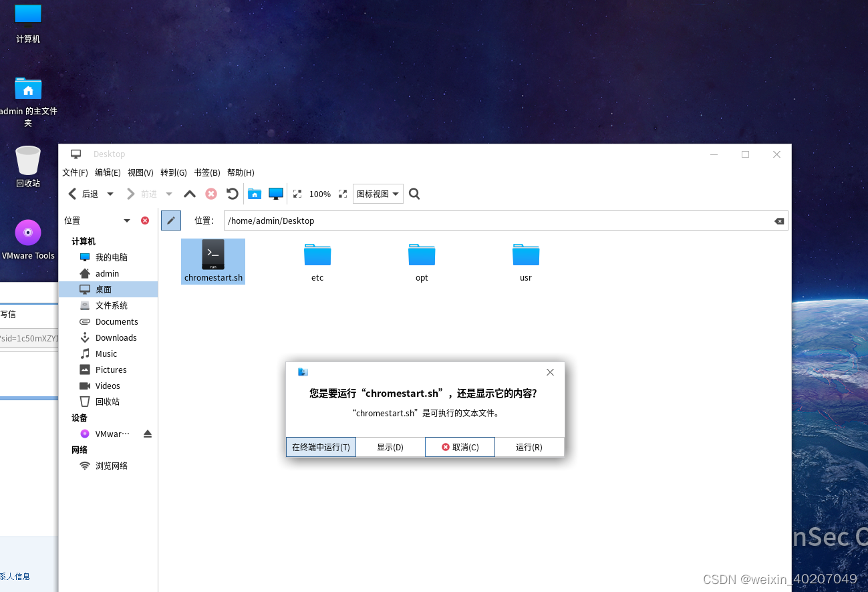868x592 pixels.
Task: Click the 前进 forward button
Action: [x=142, y=194]
